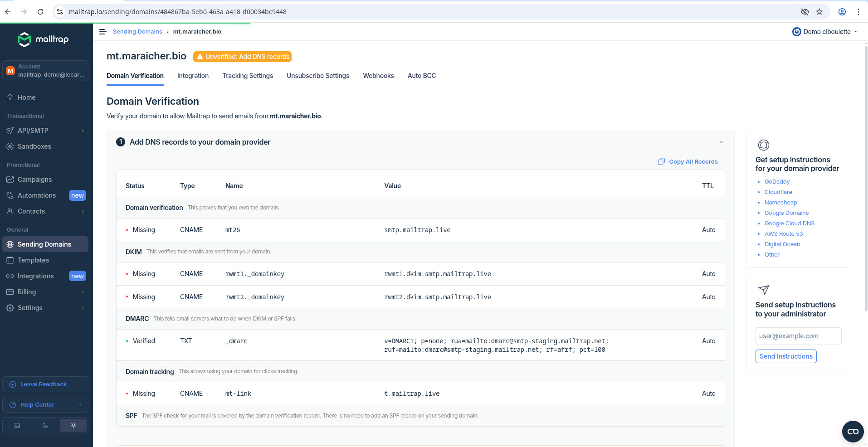Collapse the Add DNS records section
Image resolution: width=868 pixels, height=447 pixels.
pyautogui.click(x=721, y=142)
